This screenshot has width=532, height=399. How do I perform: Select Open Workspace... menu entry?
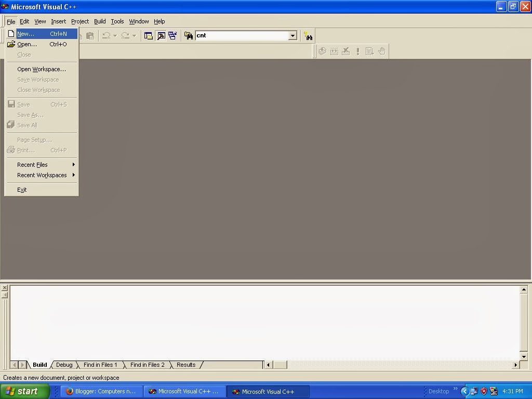point(42,69)
